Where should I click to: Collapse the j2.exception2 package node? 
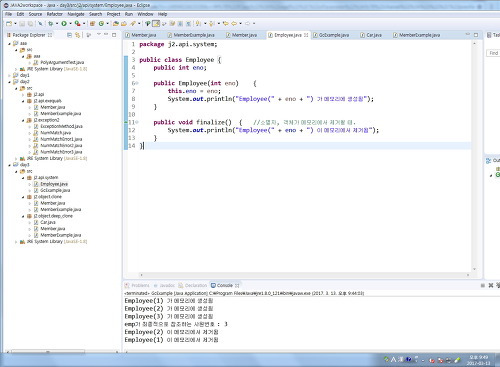click(23, 120)
